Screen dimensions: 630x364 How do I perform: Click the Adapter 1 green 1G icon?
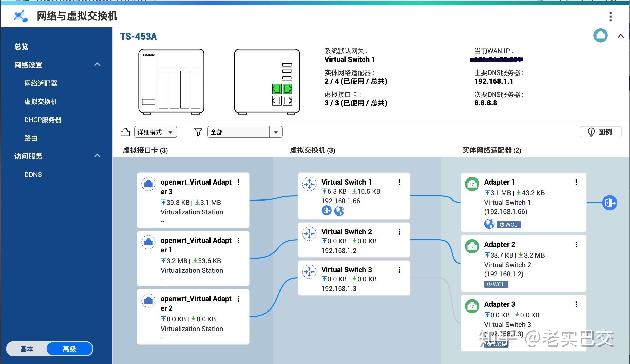tap(472, 184)
